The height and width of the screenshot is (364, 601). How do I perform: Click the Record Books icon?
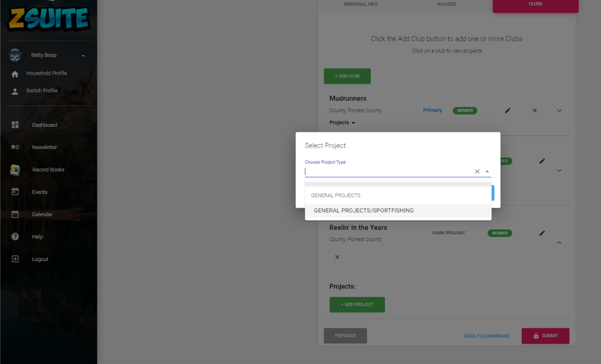point(15,170)
